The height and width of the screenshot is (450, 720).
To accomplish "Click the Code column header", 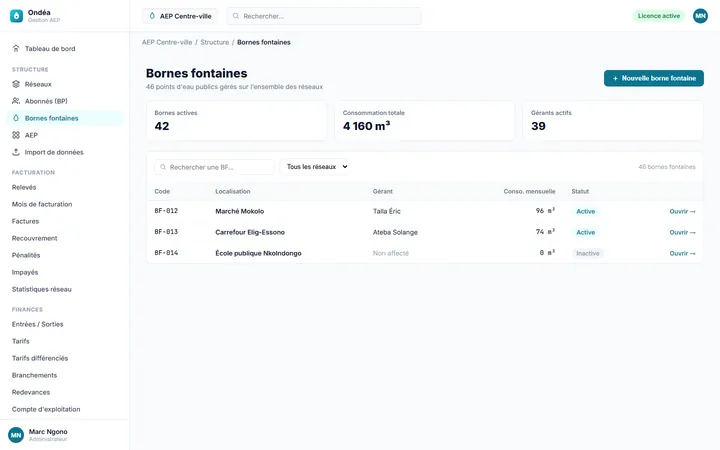I will pyautogui.click(x=162, y=191).
